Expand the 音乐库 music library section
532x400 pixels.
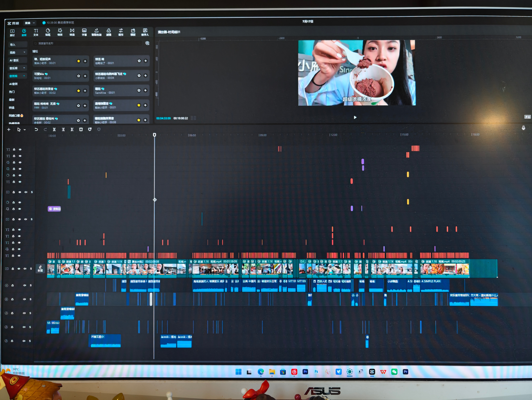click(x=17, y=68)
